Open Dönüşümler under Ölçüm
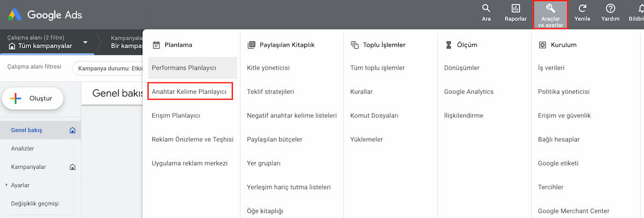Screen dimensions: 644x218 click(462, 68)
